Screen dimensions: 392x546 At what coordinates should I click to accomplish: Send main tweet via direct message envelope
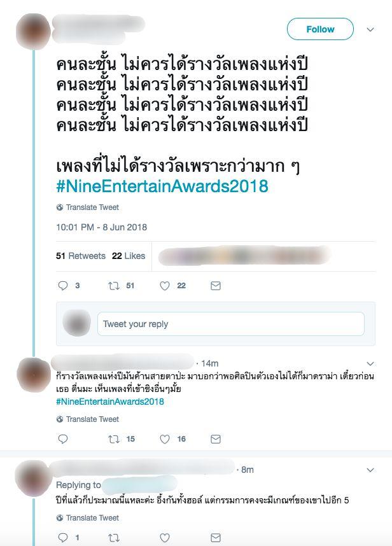coord(216,286)
